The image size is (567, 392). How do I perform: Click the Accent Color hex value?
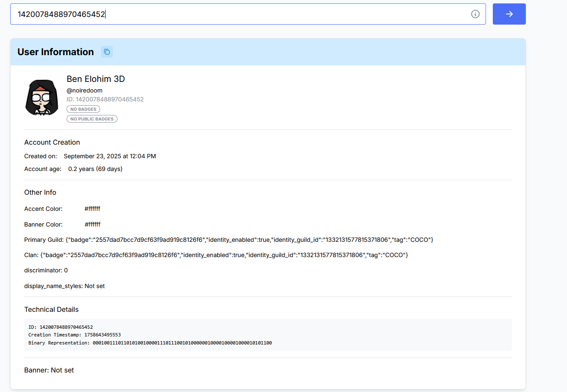coord(92,209)
